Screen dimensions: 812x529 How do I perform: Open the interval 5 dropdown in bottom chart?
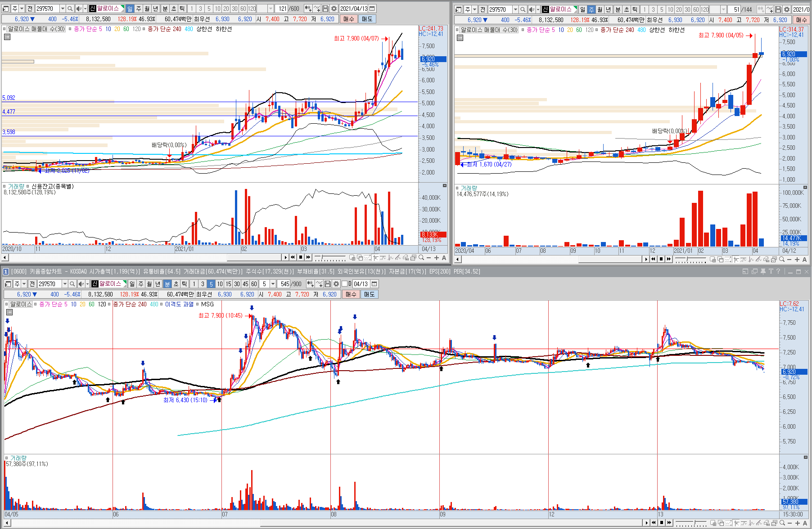tap(273, 284)
